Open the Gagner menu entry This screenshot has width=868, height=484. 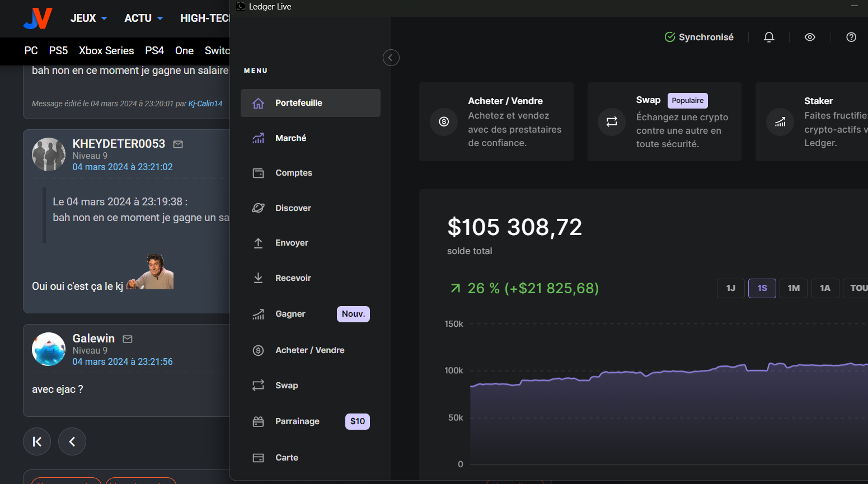click(311, 314)
